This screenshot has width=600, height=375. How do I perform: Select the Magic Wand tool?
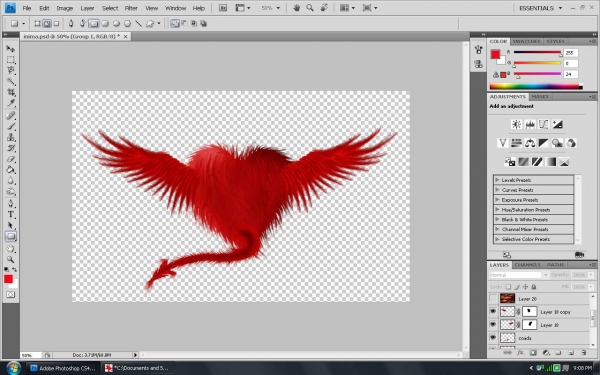pos(11,82)
